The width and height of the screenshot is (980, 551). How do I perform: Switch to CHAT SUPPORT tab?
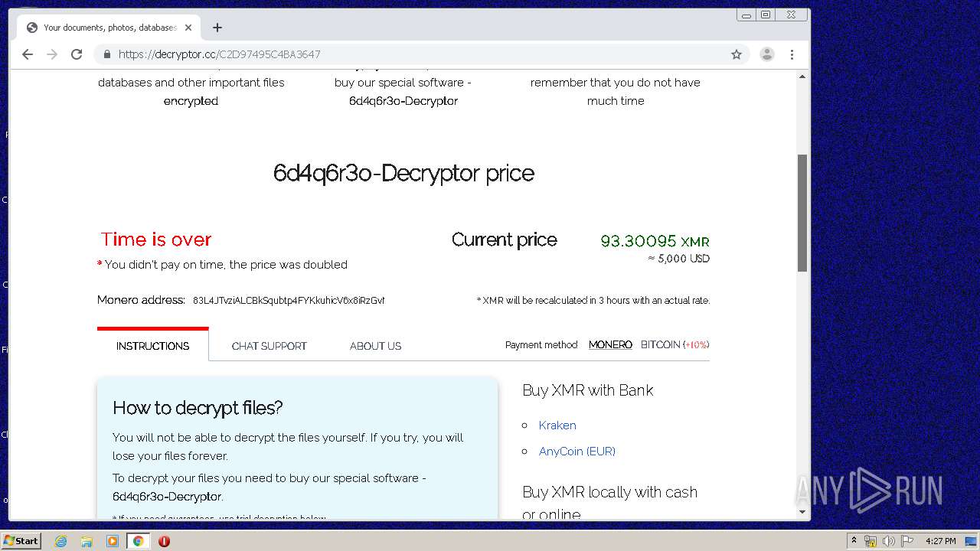(x=269, y=346)
